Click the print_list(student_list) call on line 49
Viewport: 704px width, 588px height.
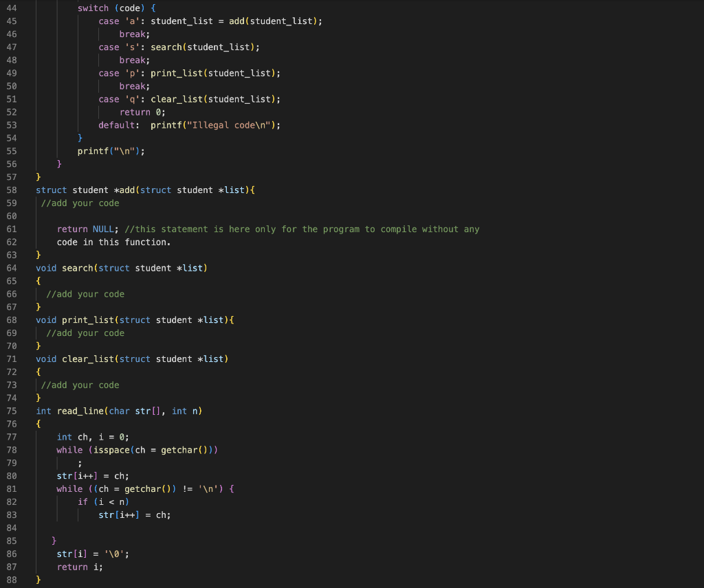(x=214, y=73)
